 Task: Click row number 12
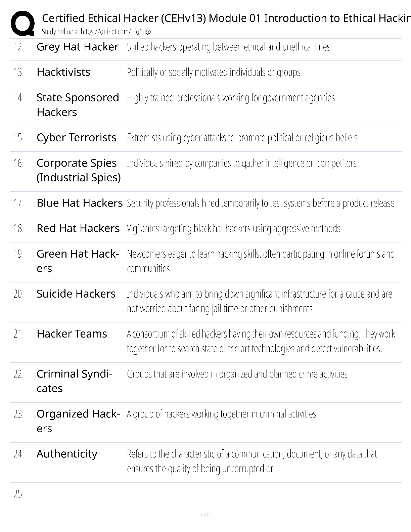tap(19, 47)
